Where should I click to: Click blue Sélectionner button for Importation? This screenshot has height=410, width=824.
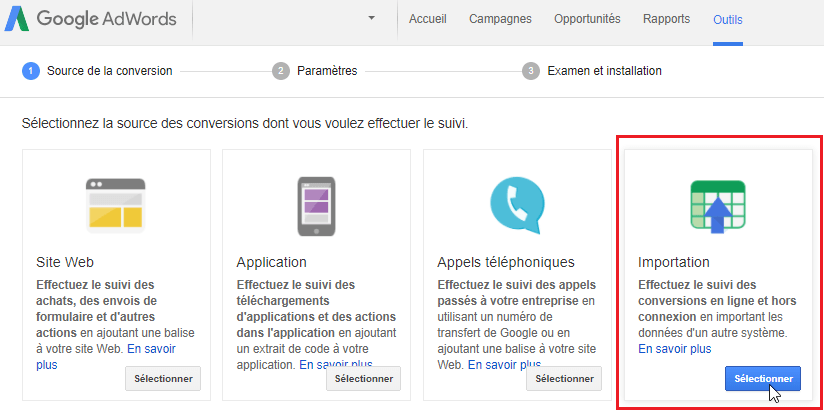tap(763, 378)
